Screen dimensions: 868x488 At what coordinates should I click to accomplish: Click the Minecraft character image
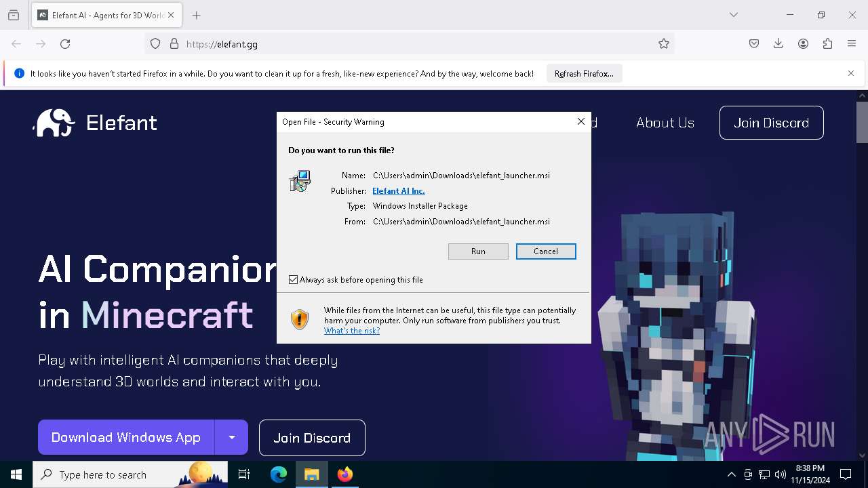(x=677, y=335)
